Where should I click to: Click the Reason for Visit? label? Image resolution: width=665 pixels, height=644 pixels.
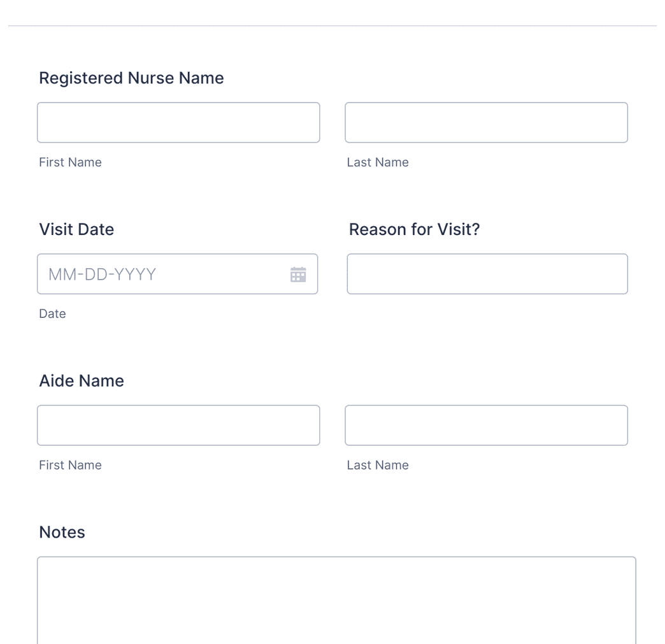pos(415,229)
